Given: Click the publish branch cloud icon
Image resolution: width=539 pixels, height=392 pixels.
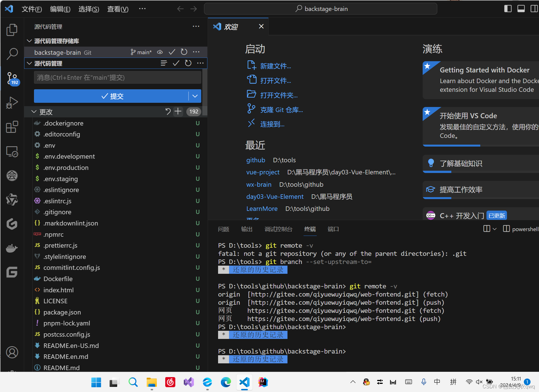Looking at the screenshot, I should coord(160,52).
